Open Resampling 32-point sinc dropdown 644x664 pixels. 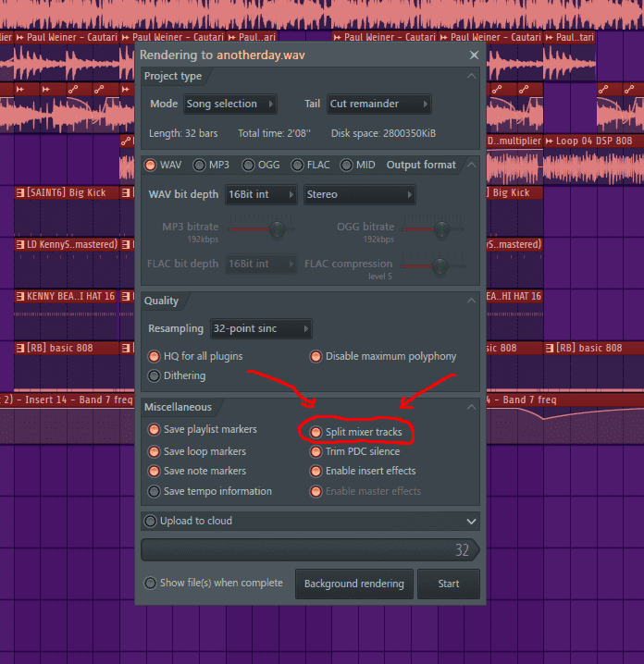tap(261, 328)
